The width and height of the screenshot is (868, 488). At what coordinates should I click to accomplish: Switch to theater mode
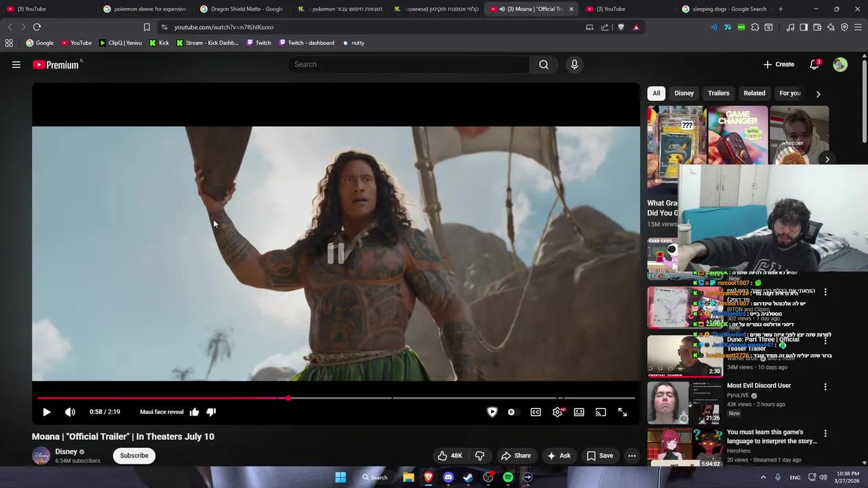[579, 412]
